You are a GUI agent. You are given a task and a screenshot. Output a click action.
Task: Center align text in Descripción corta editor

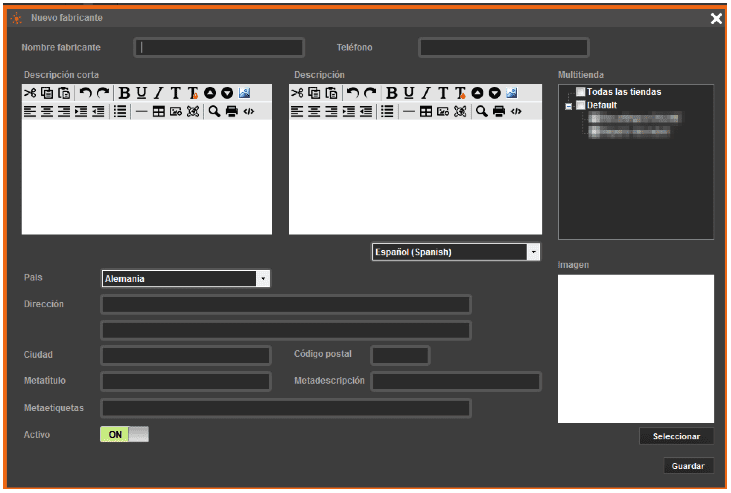[46, 111]
